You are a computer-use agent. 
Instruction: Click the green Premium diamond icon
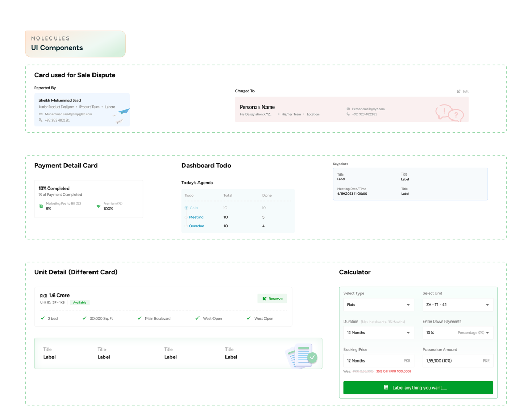(x=98, y=206)
